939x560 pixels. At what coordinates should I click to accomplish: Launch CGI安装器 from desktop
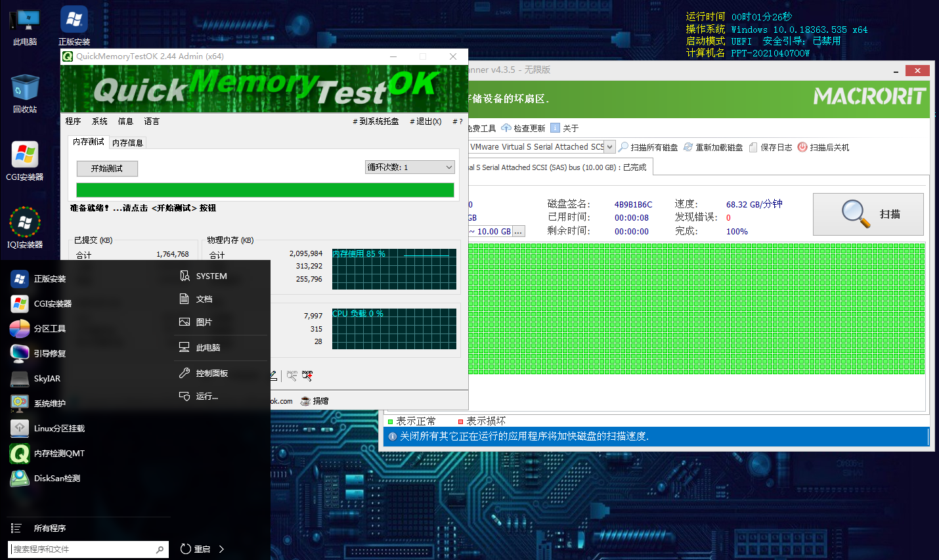pyautogui.click(x=25, y=162)
